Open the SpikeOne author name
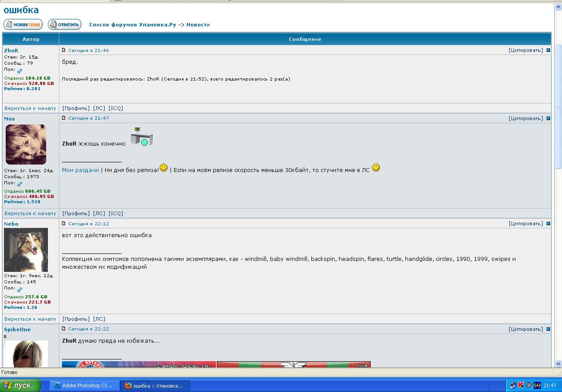This screenshot has width=562, height=392. pyautogui.click(x=17, y=330)
